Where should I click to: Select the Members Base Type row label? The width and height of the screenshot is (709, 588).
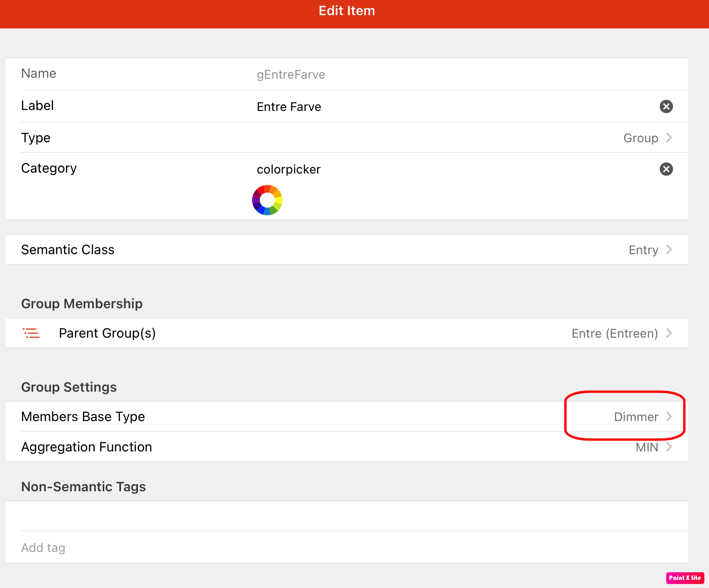83,416
